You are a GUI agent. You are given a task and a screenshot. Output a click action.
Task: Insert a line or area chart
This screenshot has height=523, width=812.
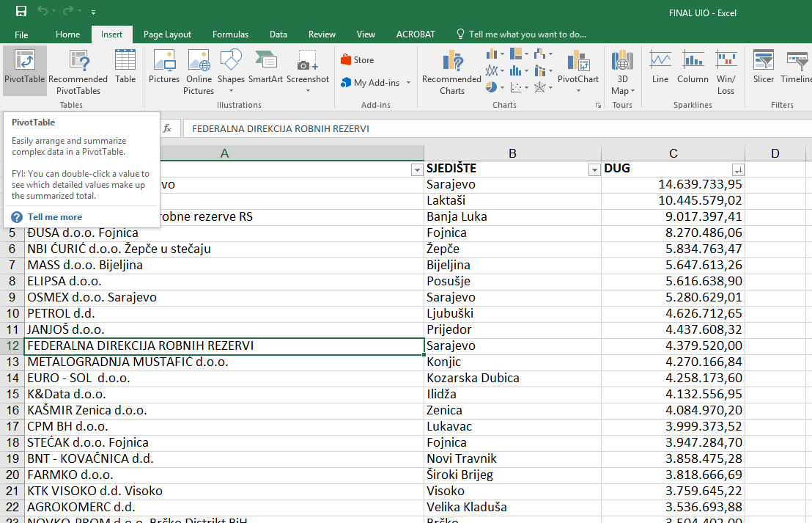pyautogui.click(x=495, y=70)
